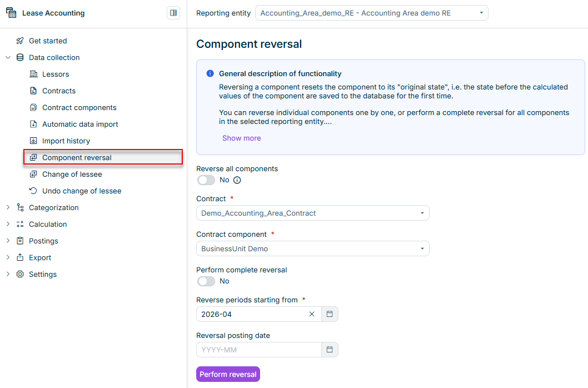This screenshot has width=588, height=388.
Task: Click the Show more link
Action: pyautogui.click(x=242, y=138)
